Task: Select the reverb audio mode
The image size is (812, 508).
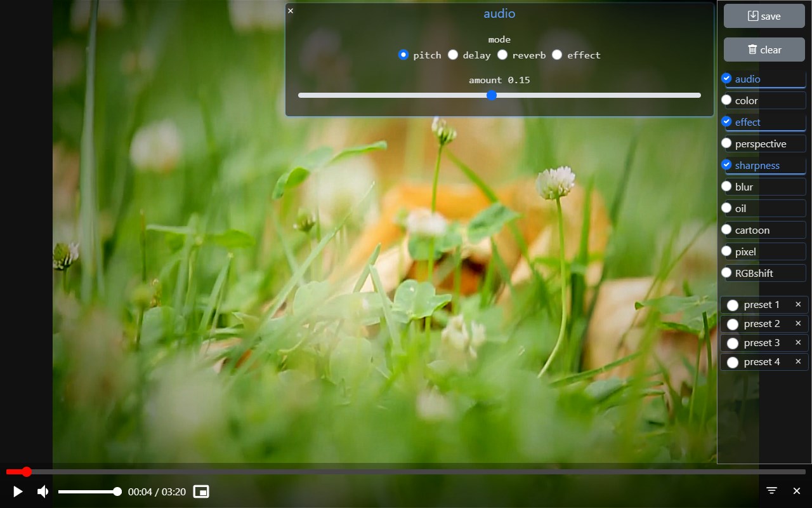Action: tap(502, 55)
